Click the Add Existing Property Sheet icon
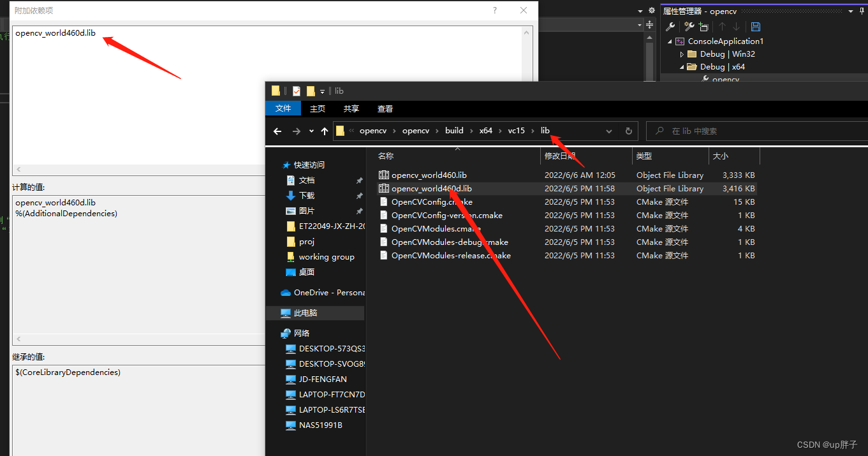The height and width of the screenshot is (456, 868). pos(704,26)
